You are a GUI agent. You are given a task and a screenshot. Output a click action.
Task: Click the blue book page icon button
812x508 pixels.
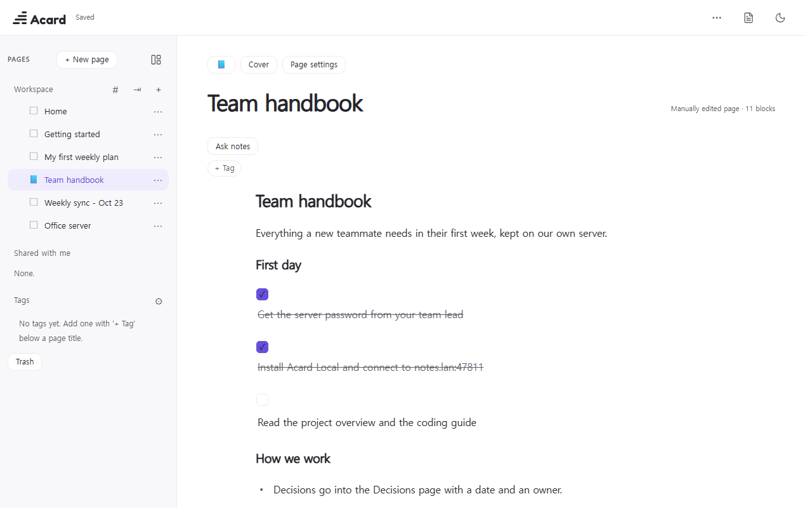(x=221, y=65)
